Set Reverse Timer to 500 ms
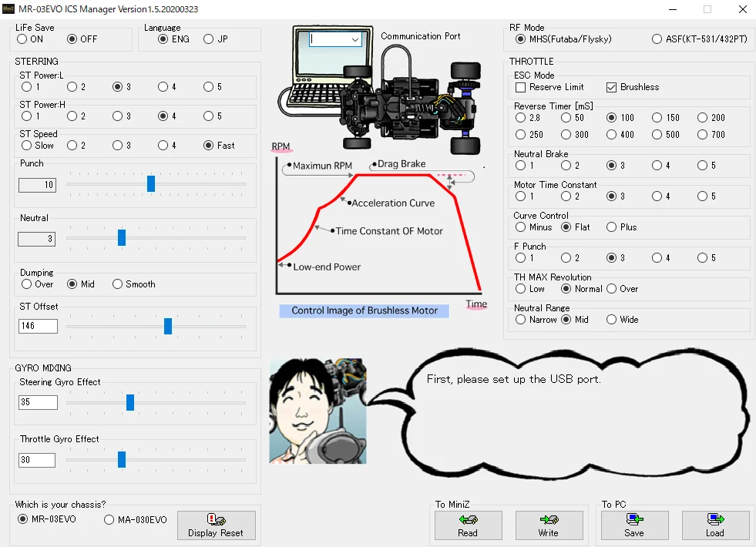This screenshot has height=547, width=756. tap(657, 135)
